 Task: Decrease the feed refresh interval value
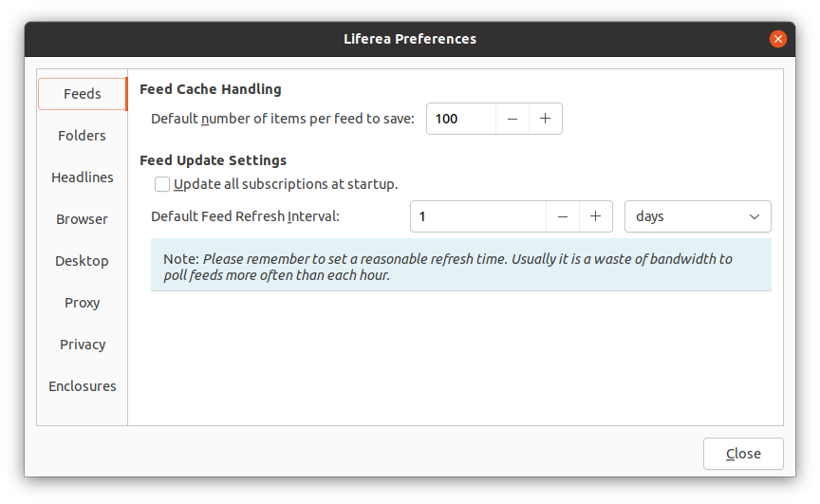(x=563, y=216)
